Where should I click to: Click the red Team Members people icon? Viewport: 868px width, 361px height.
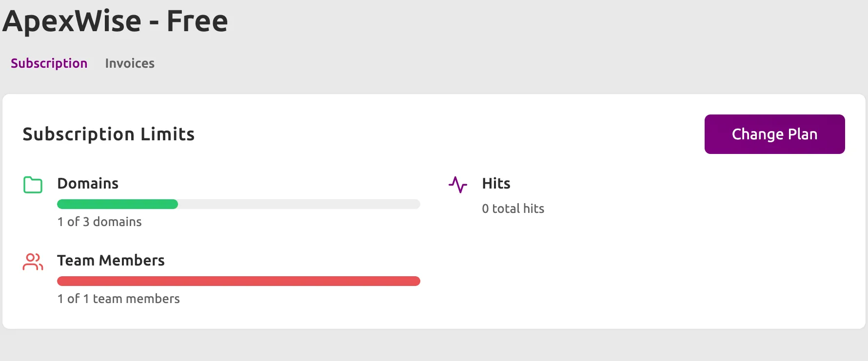pyautogui.click(x=33, y=262)
